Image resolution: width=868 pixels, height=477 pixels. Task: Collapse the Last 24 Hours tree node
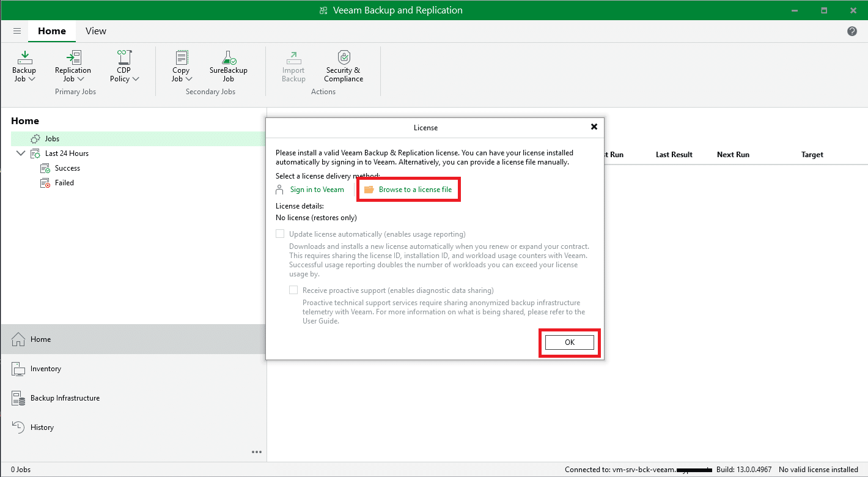(21, 153)
